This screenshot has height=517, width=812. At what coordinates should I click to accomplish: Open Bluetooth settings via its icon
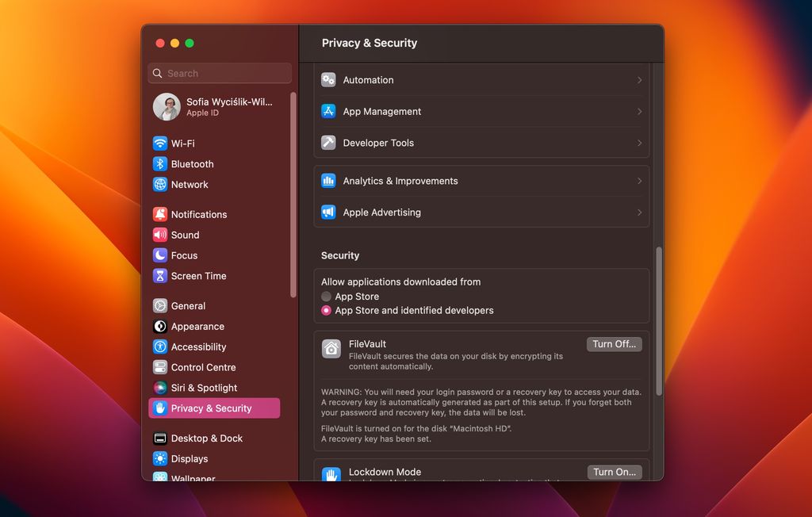click(160, 163)
